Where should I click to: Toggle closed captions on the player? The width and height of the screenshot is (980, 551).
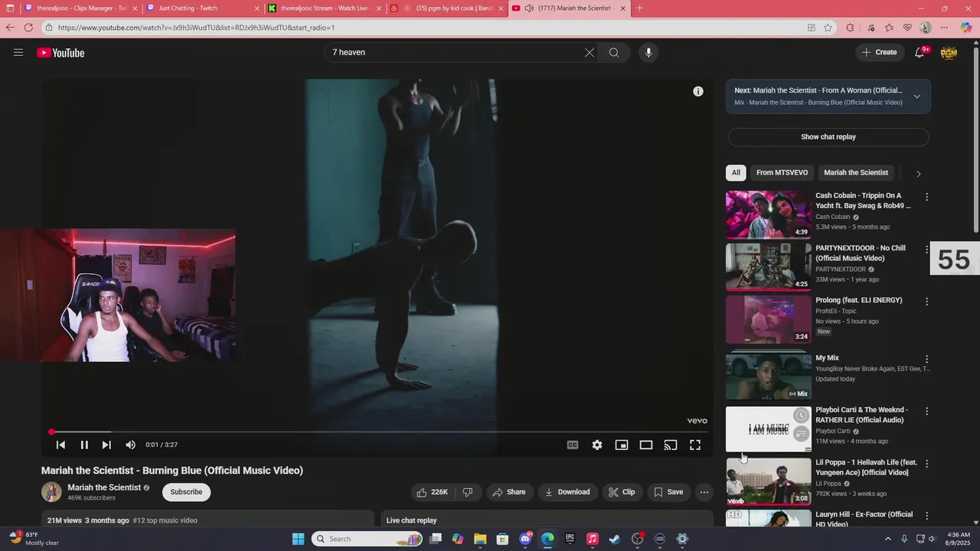[x=573, y=445]
